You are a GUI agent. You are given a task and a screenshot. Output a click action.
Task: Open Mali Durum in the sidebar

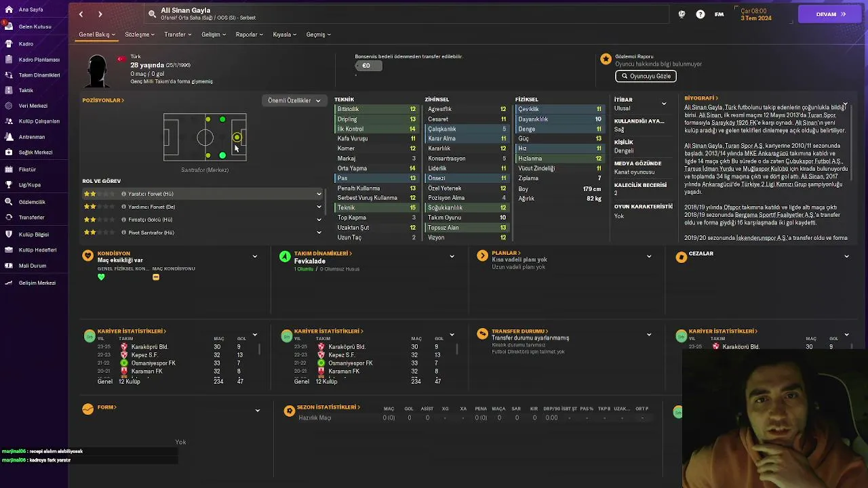click(32, 266)
